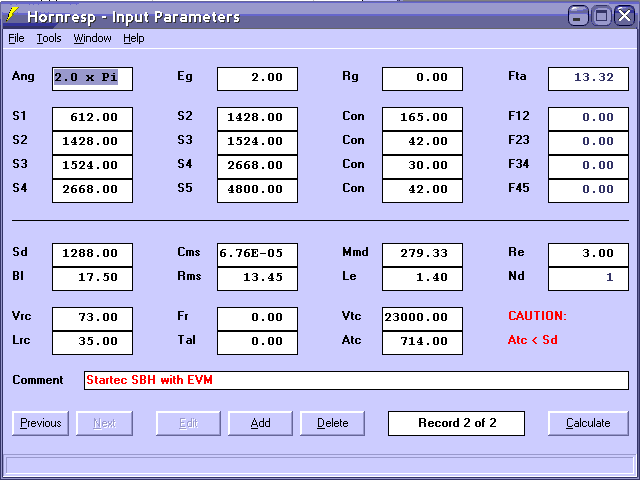Viewport: 640px width, 480px height.
Task: Click the Cms field 6.76E-05
Action: (258, 255)
